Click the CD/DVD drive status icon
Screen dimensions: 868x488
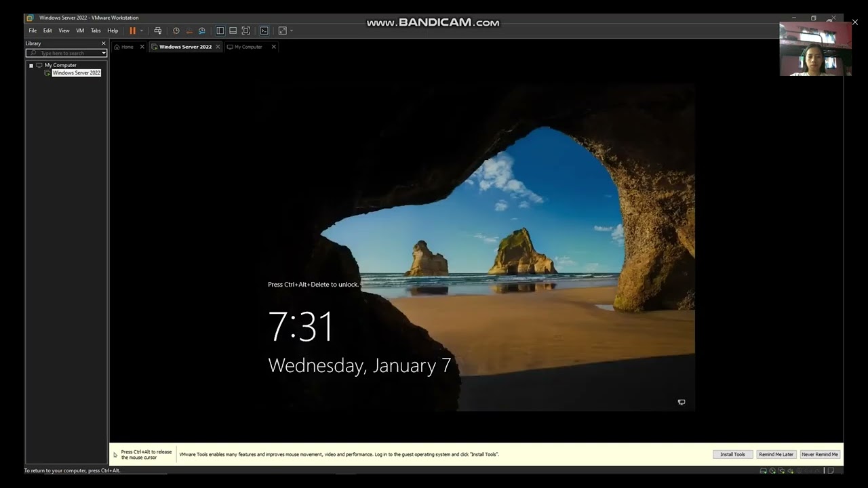coord(773,471)
